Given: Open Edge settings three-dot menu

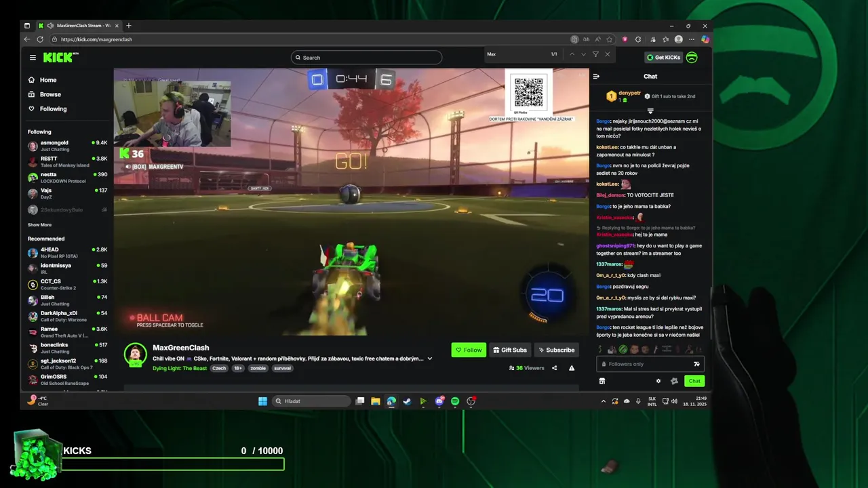Looking at the screenshot, I should pyautogui.click(x=691, y=39).
